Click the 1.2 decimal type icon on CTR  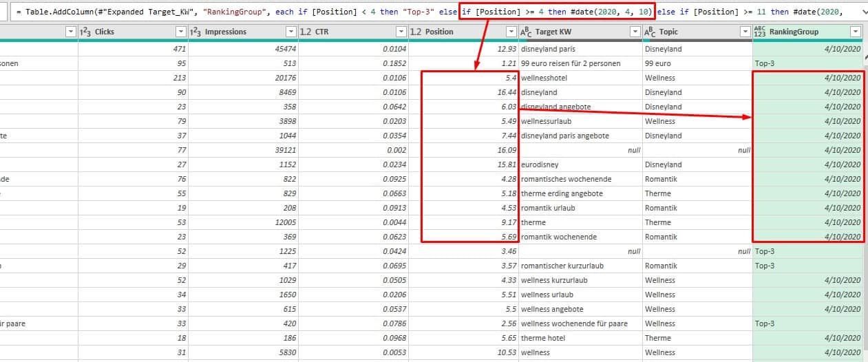click(306, 32)
